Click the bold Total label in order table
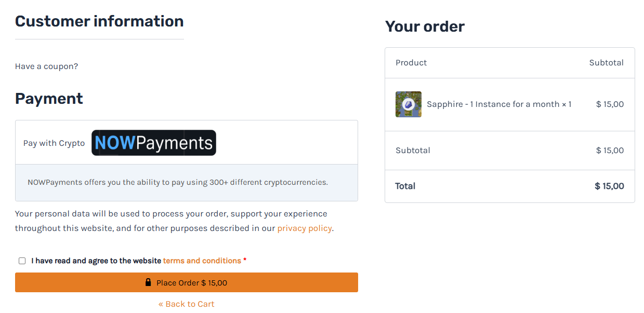This screenshot has height=313, width=644. coord(405,186)
